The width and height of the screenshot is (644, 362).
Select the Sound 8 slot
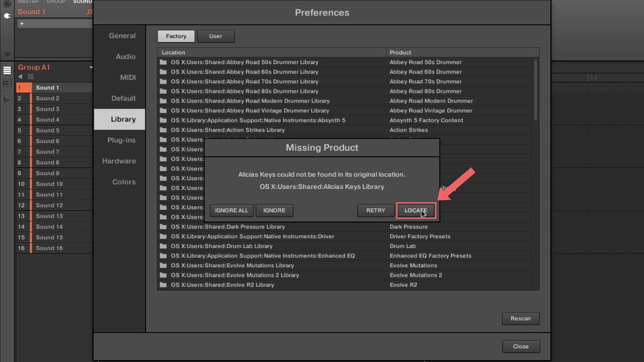(54, 163)
